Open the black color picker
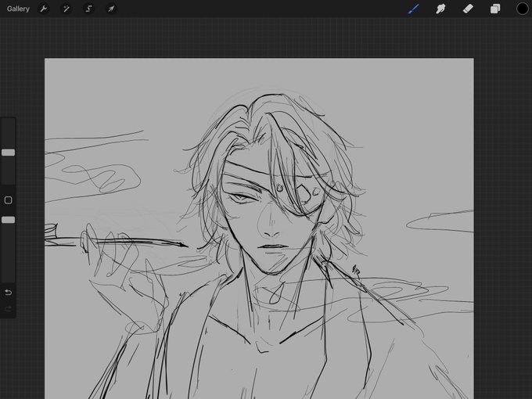The width and height of the screenshot is (532, 399). pos(522,9)
